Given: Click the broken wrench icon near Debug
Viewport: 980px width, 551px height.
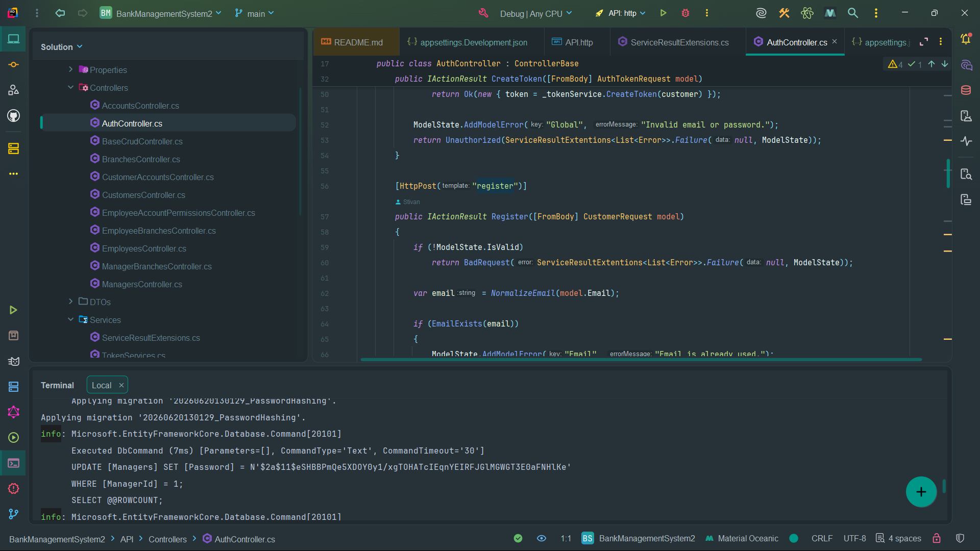Looking at the screenshot, I should (483, 13).
